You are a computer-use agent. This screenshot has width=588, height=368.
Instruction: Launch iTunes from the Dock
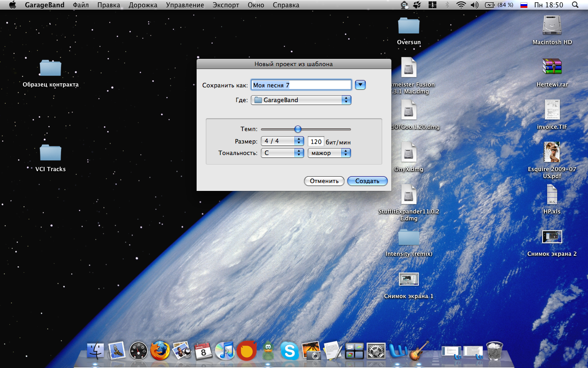[225, 351]
